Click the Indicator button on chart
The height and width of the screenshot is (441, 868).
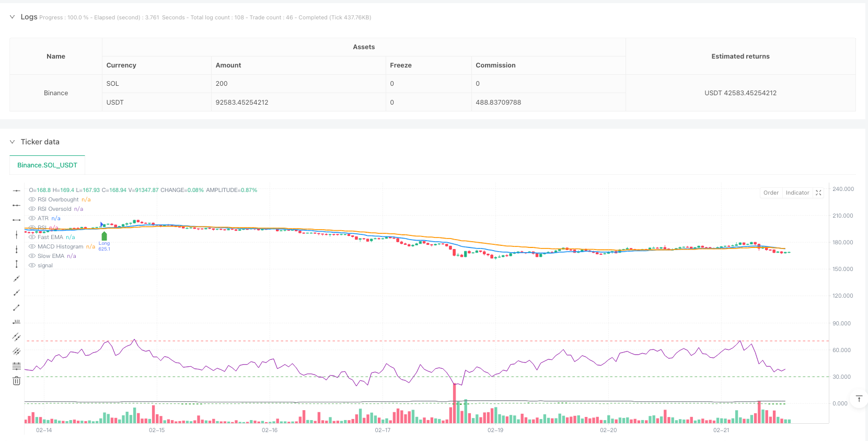click(797, 193)
